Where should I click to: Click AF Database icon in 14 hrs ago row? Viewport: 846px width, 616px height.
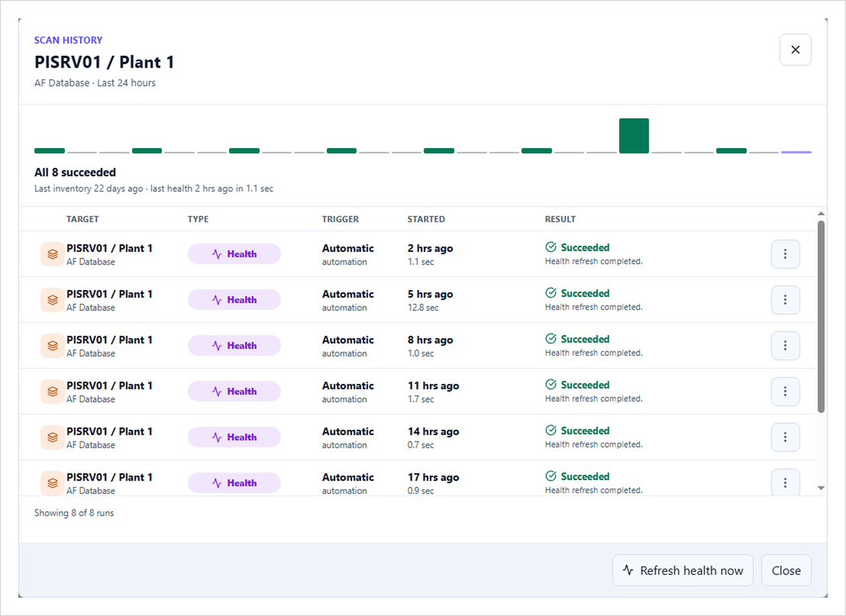(53, 437)
